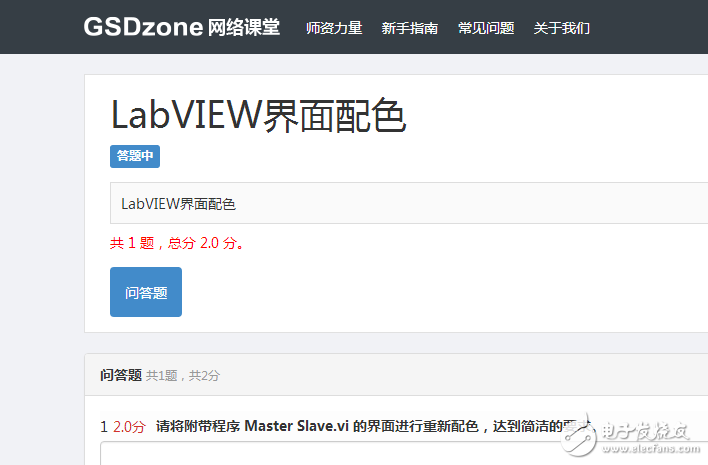Open the GSDzone 网络课堂 home logo
This screenshot has width=708, height=465.
click(x=182, y=27)
